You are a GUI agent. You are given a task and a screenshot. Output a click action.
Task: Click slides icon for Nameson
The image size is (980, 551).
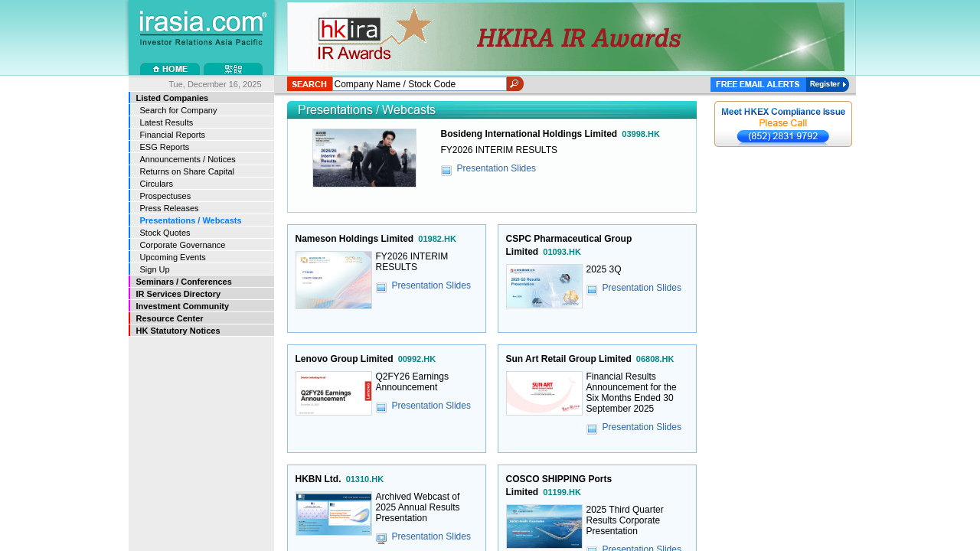pos(381,287)
